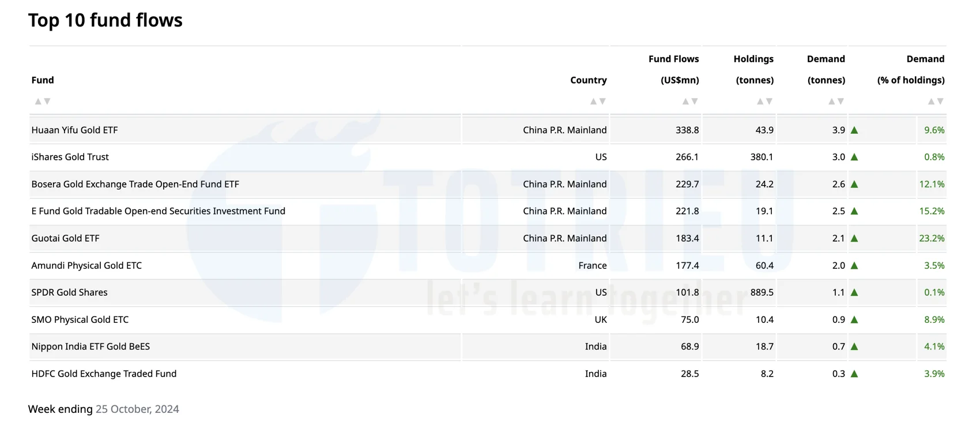Sort Holdings column ascending arrow

tap(760, 101)
